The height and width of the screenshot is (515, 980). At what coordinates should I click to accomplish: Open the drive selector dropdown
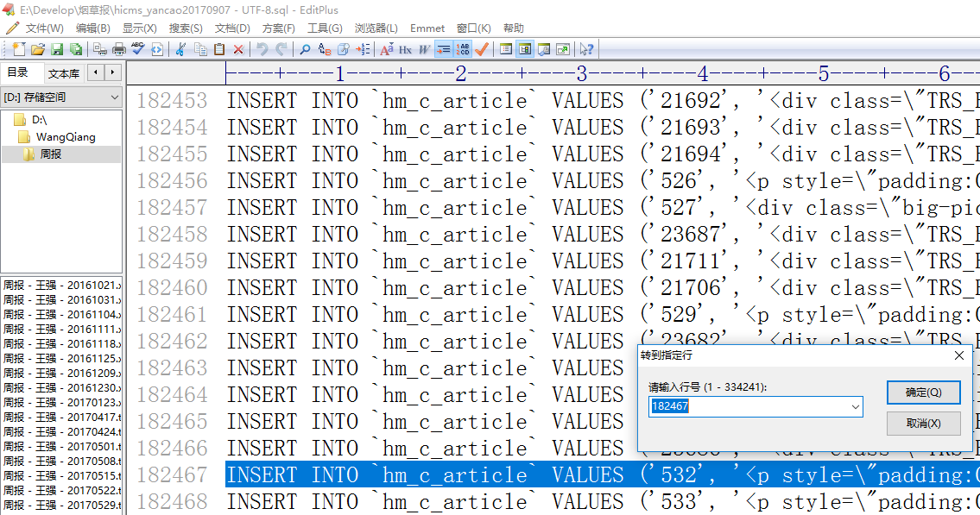pos(115,97)
